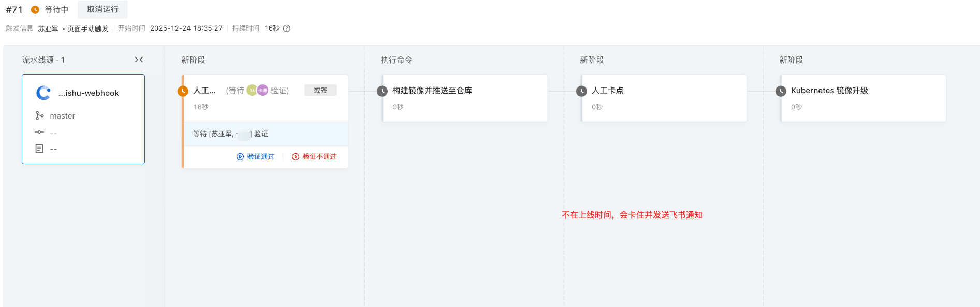Click the clock icon on Kubernetes task
Screen dimensions: 980x307
click(781, 91)
